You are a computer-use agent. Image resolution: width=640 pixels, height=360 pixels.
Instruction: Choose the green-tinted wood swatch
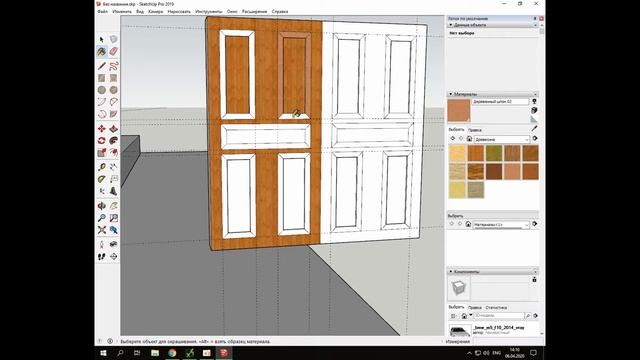[494, 153]
